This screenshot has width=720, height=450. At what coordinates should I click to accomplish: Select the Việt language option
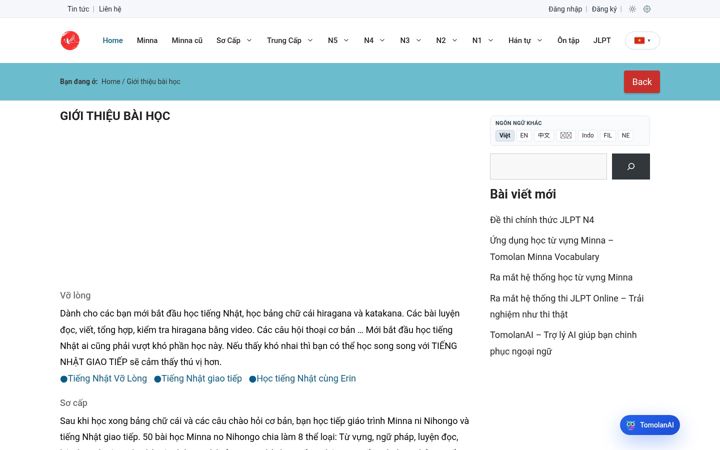(x=505, y=135)
